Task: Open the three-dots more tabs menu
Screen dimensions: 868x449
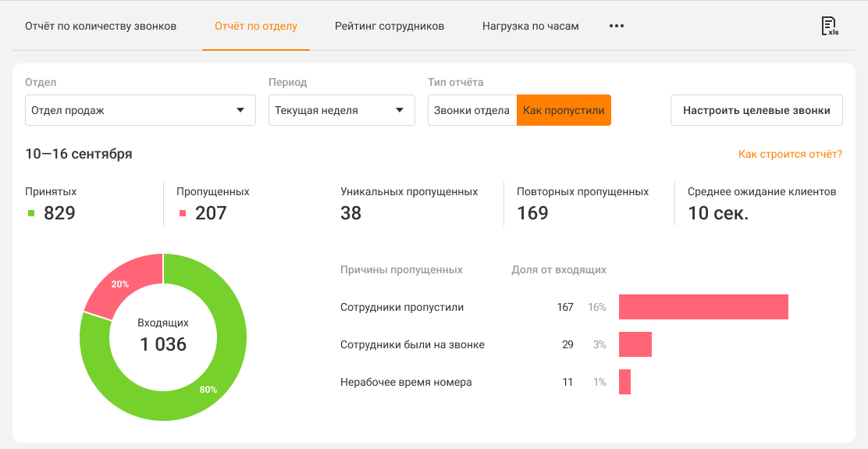Action: pos(617,26)
